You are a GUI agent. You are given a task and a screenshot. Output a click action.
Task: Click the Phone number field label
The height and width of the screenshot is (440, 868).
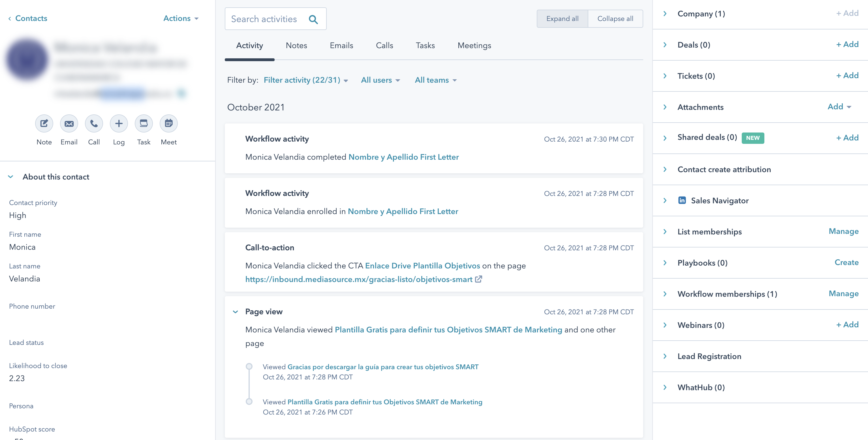tap(32, 306)
